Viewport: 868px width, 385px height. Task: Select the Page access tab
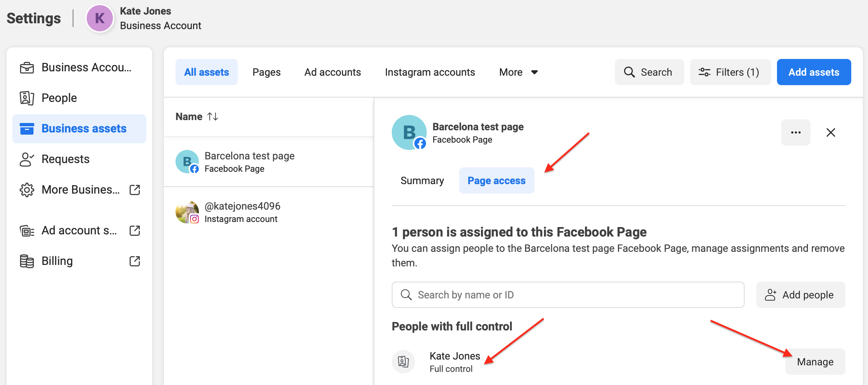point(497,180)
